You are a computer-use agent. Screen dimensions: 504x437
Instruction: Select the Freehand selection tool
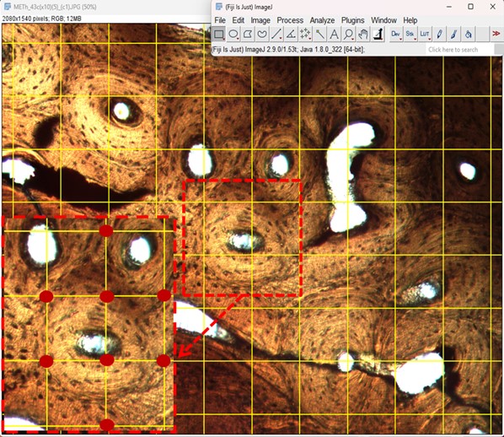coord(262,34)
